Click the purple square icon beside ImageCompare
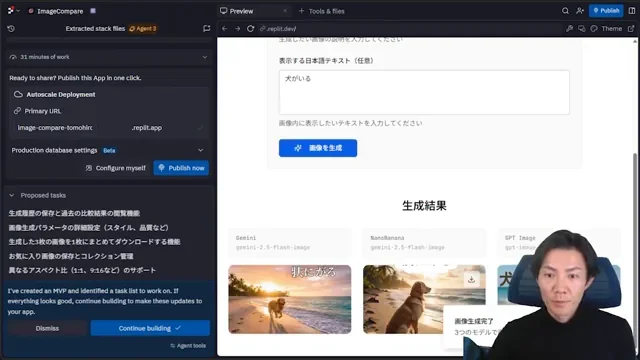Viewport: 640px width, 360px height. 93,11
